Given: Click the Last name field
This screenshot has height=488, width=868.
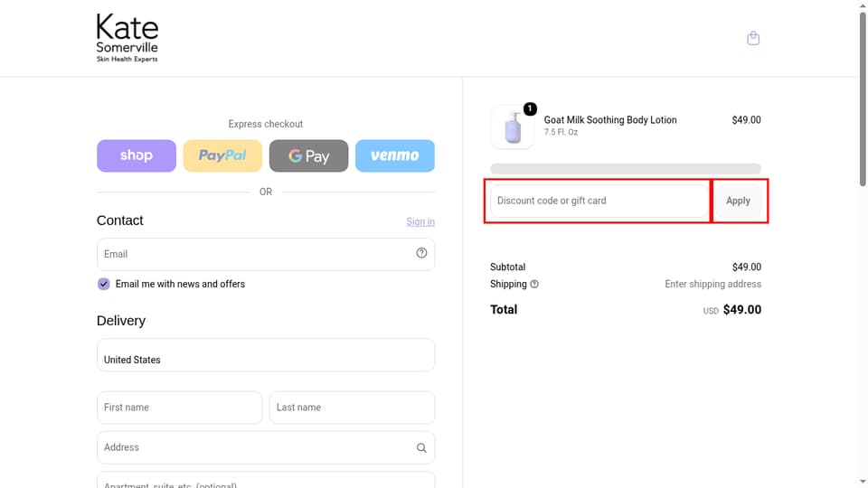Looking at the screenshot, I should click(352, 408).
